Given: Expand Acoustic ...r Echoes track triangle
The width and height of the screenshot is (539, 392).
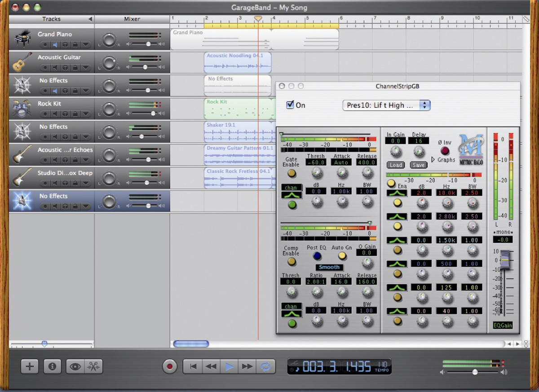Looking at the screenshot, I should coord(86,160).
